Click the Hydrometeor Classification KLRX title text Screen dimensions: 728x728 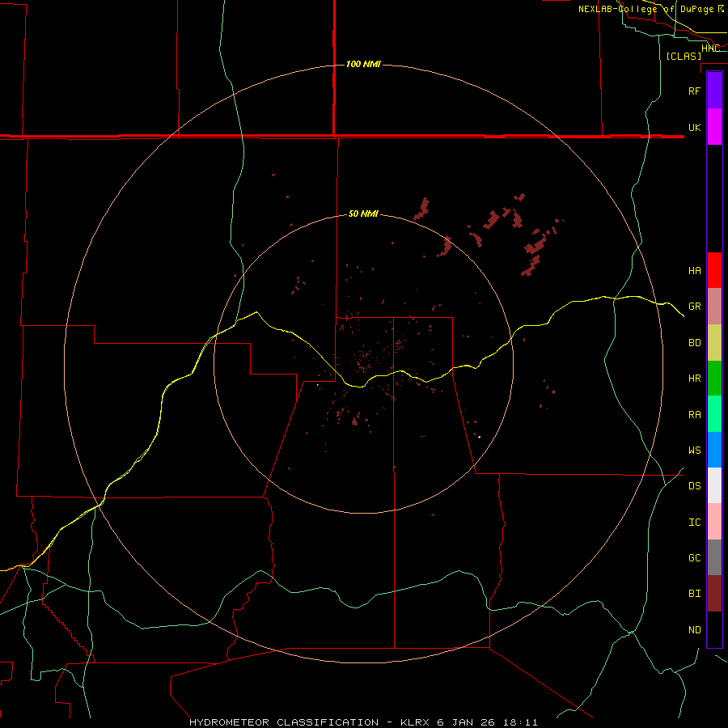tap(363, 722)
